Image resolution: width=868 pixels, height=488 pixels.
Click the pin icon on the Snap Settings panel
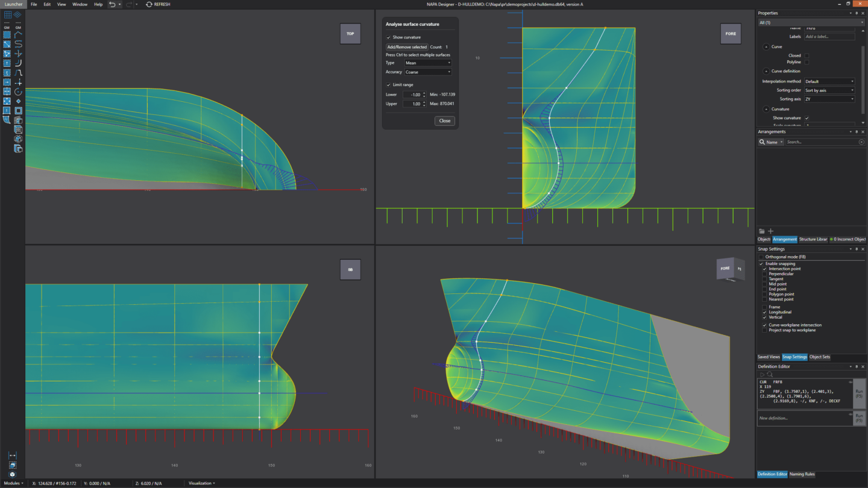pyautogui.click(x=857, y=249)
